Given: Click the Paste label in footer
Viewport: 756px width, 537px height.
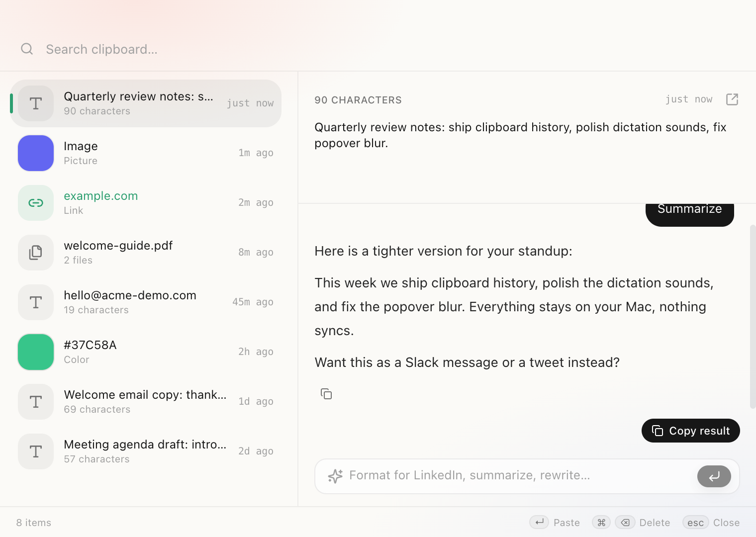Looking at the screenshot, I should pos(567,523).
